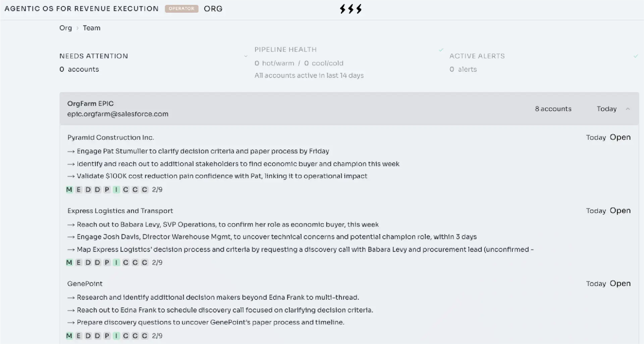The width and height of the screenshot is (644, 344).
Task: Click checkmark icon in Active Alerts card
Action: (636, 56)
